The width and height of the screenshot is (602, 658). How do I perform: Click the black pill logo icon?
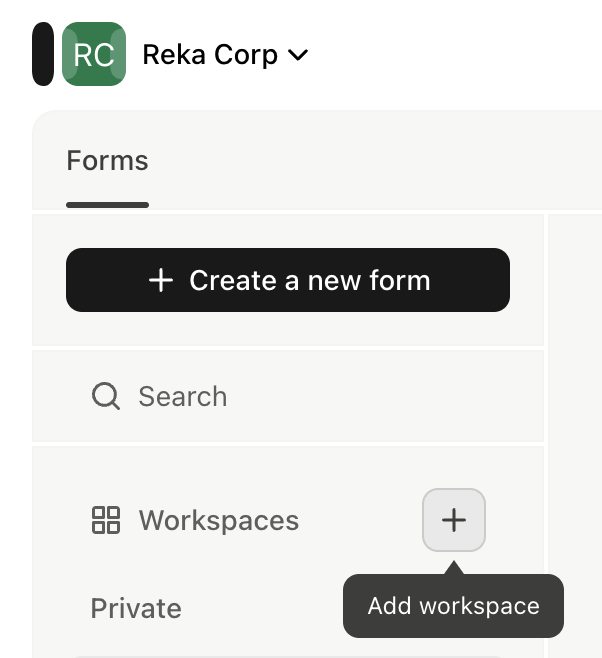(x=43, y=54)
